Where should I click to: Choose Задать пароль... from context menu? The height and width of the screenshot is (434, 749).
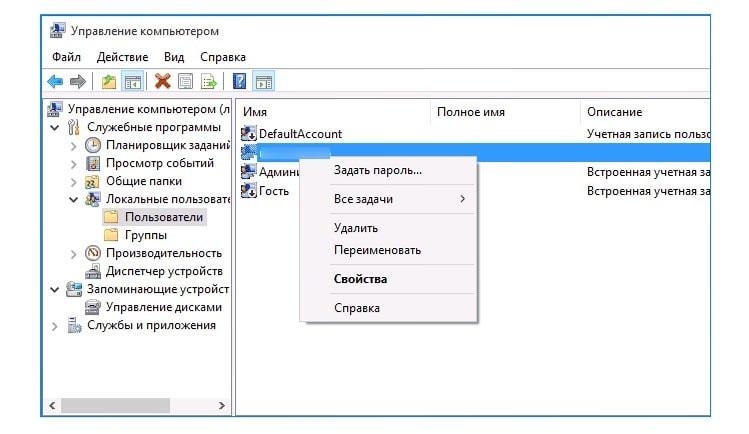[x=388, y=170]
